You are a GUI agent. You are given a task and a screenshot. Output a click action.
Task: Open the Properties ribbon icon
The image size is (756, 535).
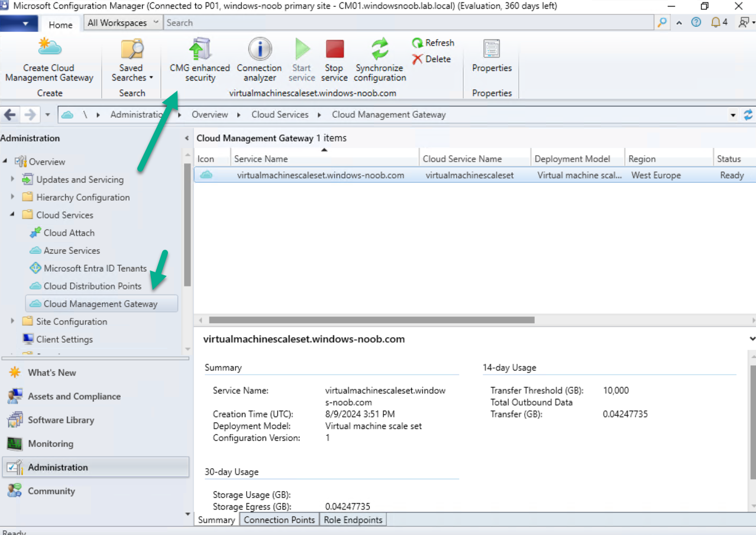click(492, 49)
